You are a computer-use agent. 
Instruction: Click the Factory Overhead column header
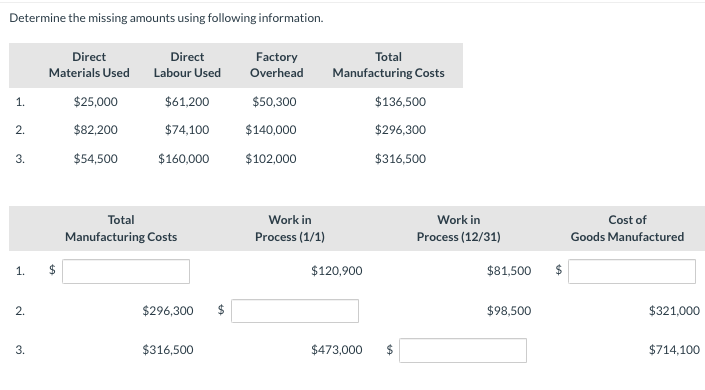click(x=277, y=65)
